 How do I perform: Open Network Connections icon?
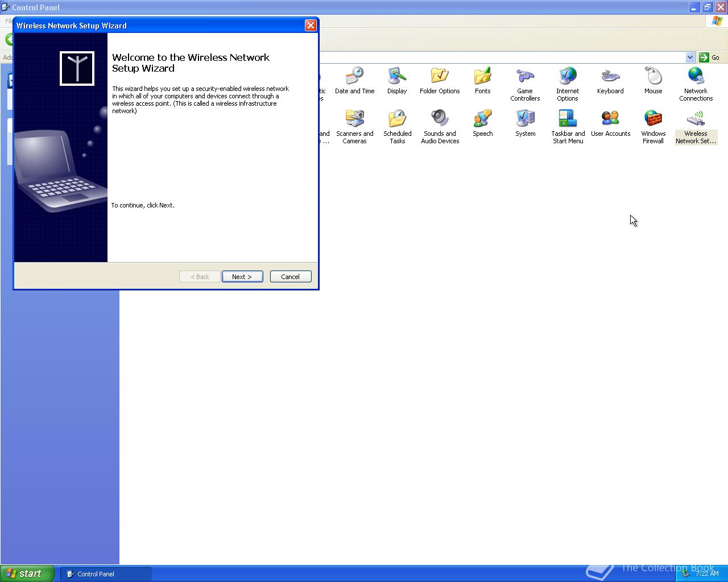click(696, 84)
